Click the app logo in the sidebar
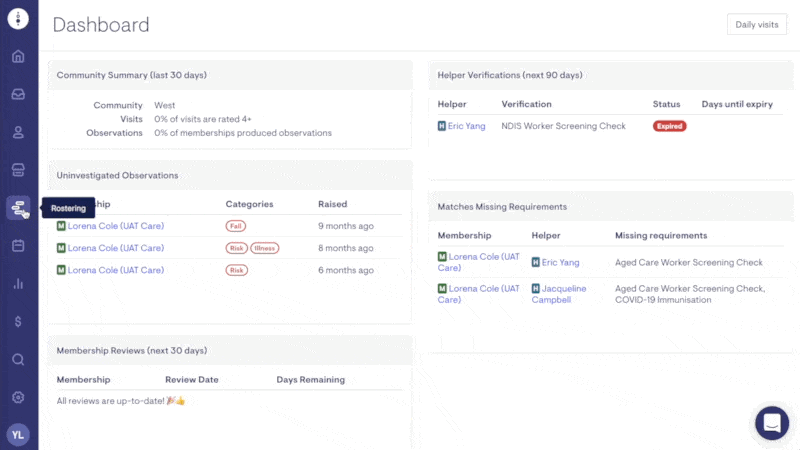Image resolution: width=800 pixels, height=450 pixels. point(18,19)
